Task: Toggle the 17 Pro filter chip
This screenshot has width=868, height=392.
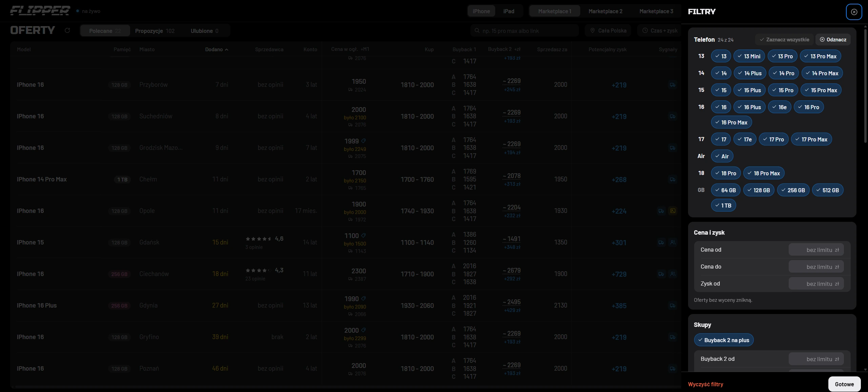Action: point(773,139)
